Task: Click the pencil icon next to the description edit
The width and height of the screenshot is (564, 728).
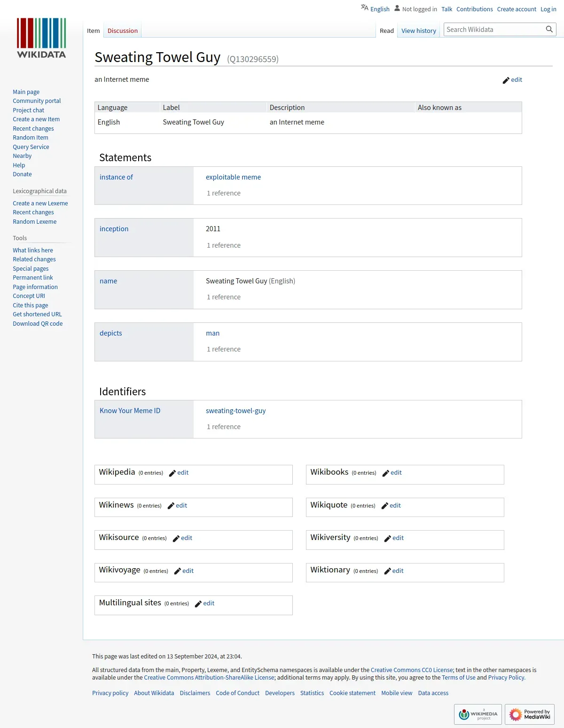Action: coord(506,80)
